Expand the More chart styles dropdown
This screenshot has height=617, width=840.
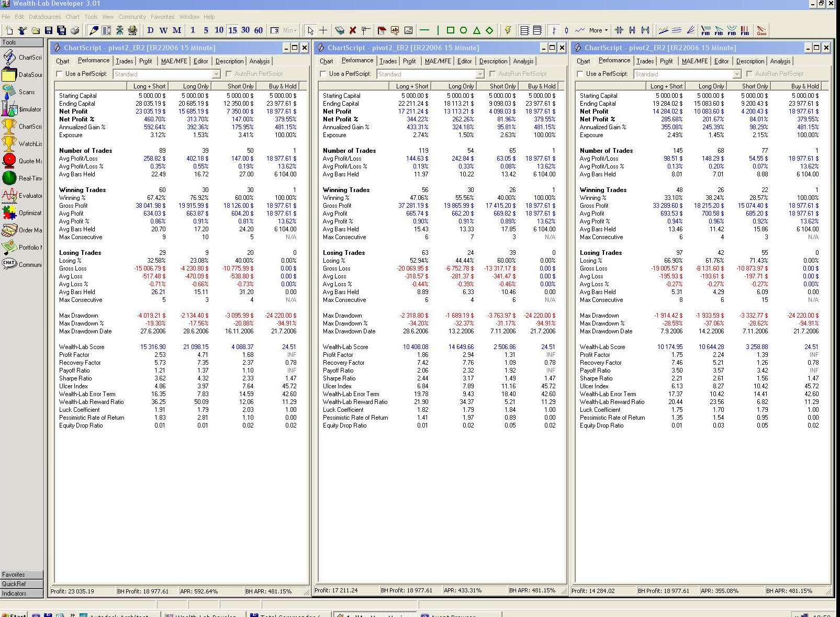coord(598,30)
